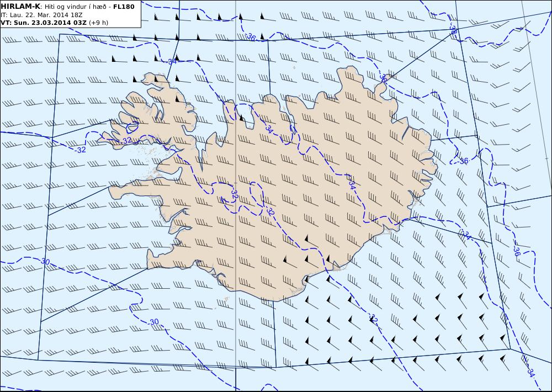Click the -32 label over the sea south of Iceland
The width and height of the screenshot is (552, 392).
coord(373,319)
